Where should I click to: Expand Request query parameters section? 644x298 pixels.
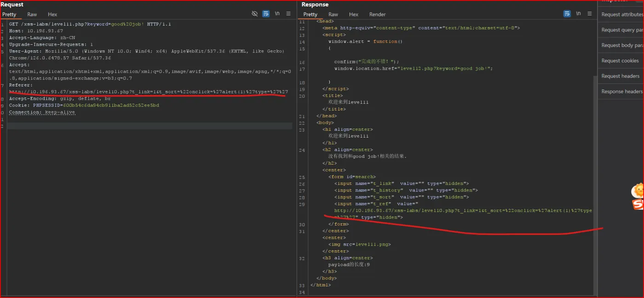[x=621, y=30]
